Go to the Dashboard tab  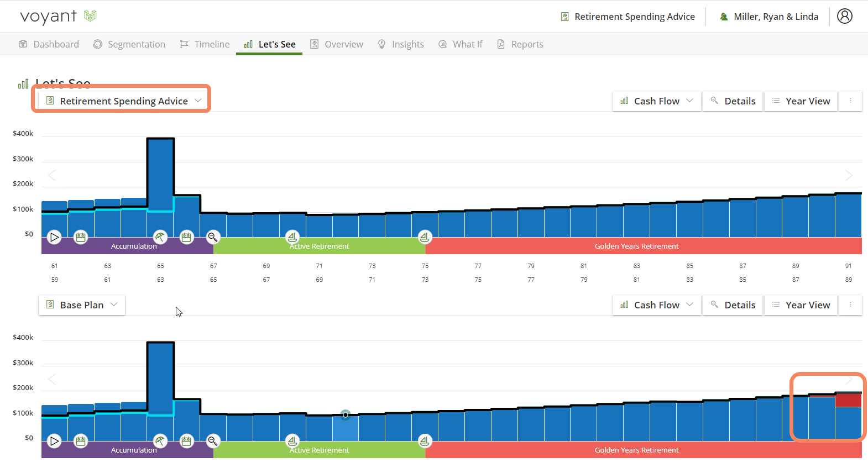click(49, 44)
